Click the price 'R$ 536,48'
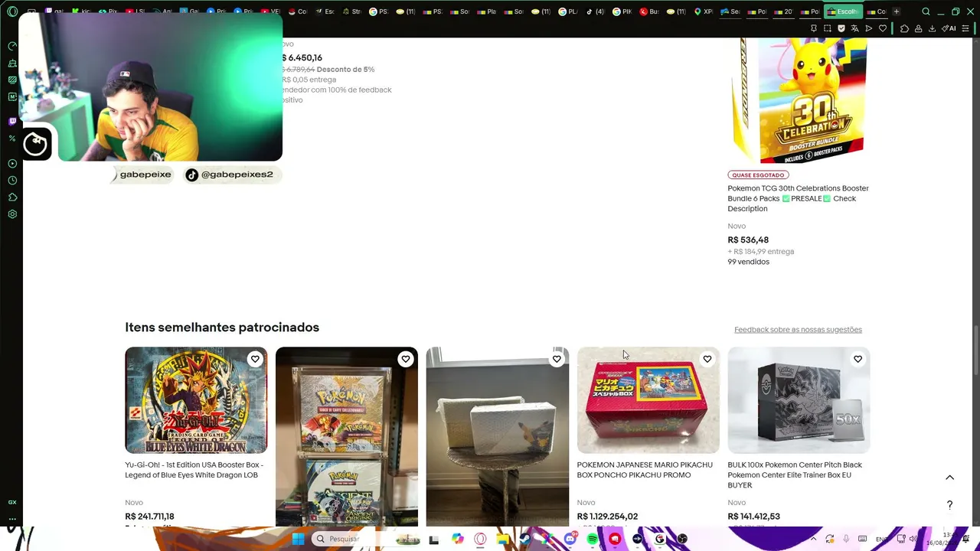Screen dimensions: 980x551 [748, 240]
